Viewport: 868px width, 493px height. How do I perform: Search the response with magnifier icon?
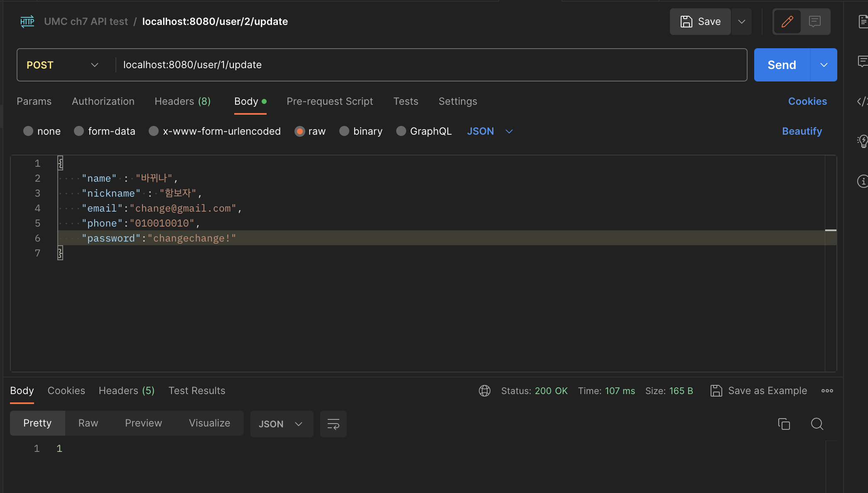[817, 424]
